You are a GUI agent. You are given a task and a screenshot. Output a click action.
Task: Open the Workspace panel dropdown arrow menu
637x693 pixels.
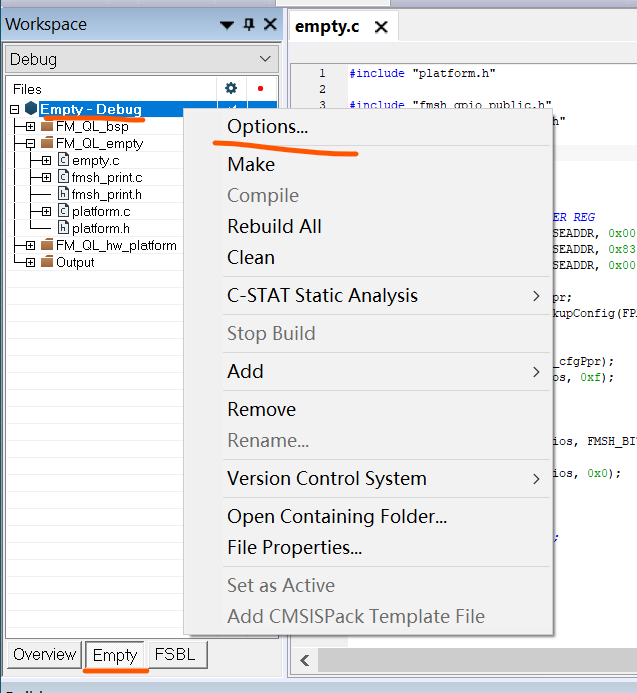pyautogui.click(x=228, y=25)
